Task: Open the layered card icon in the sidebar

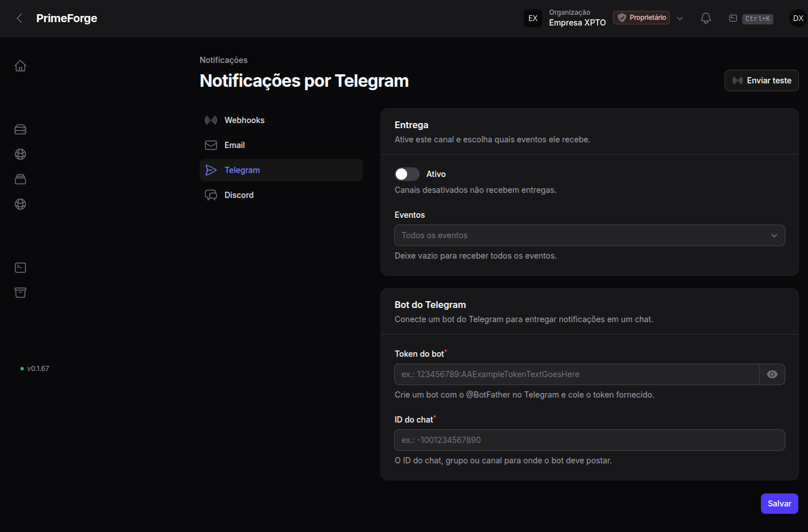Action: point(20,179)
